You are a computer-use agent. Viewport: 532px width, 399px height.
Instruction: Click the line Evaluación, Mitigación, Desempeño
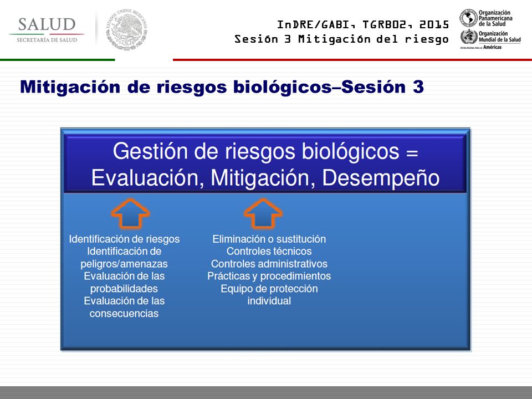click(265, 178)
